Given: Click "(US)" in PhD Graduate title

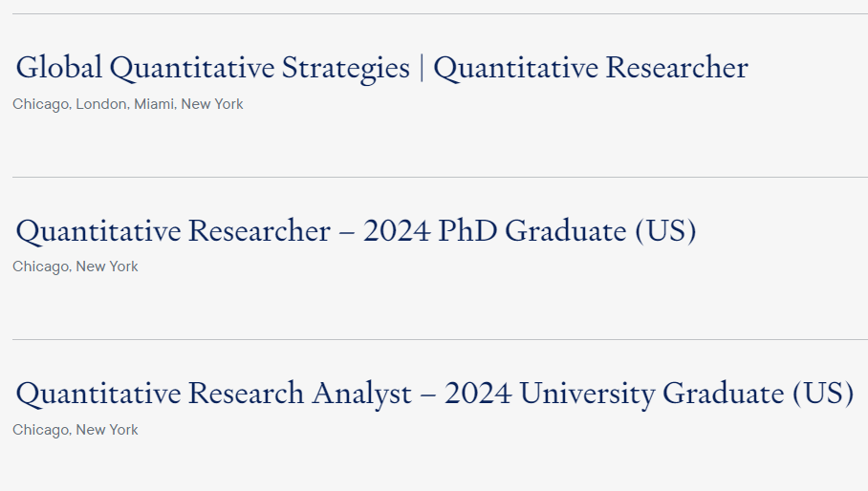Looking at the screenshot, I should click(665, 231).
